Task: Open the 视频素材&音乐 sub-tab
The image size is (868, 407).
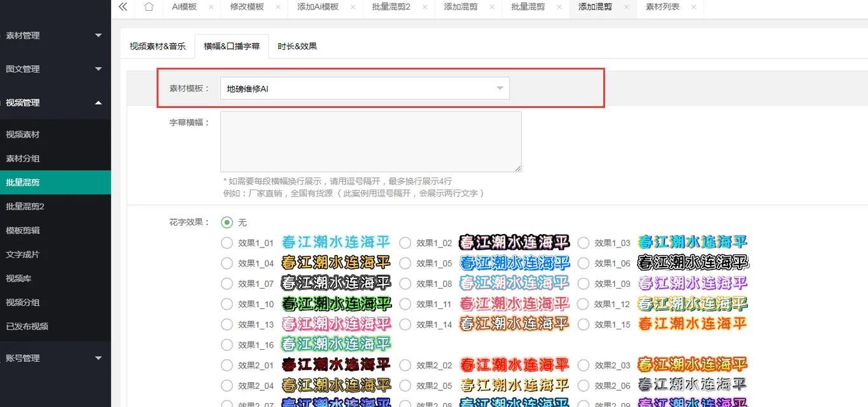Action: coord(157,46)
